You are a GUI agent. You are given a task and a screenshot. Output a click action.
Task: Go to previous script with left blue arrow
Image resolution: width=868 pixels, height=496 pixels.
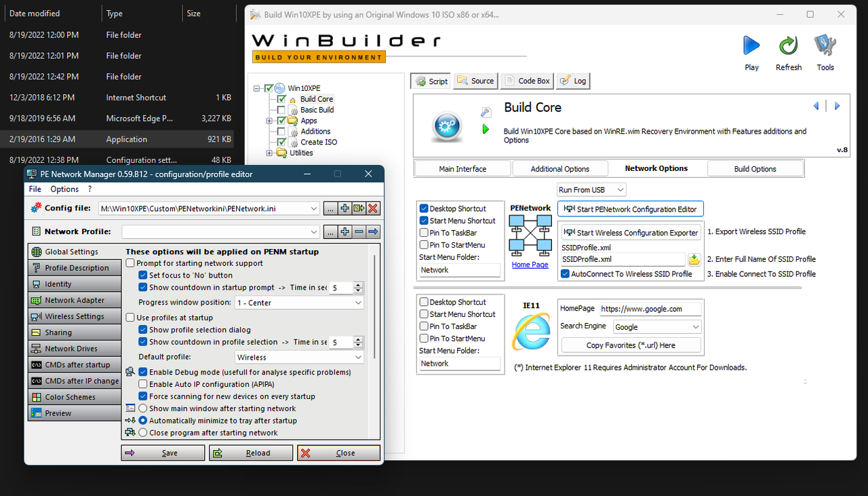[x=816, y=106]
